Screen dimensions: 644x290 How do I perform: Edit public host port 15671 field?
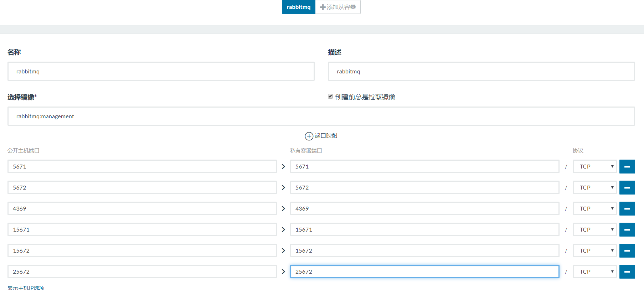(142, 229)
